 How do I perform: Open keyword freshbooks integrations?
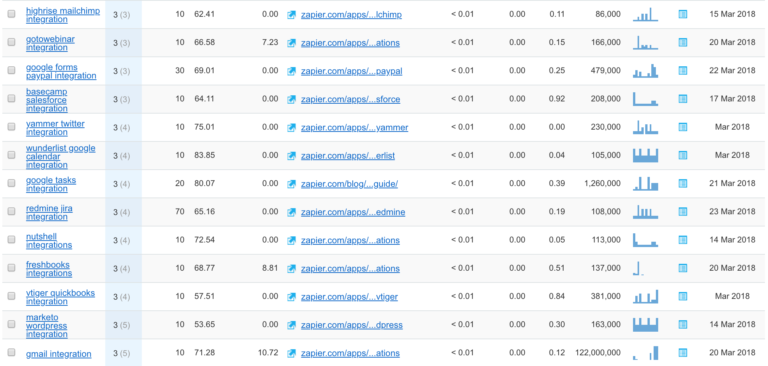coord(49,269)
